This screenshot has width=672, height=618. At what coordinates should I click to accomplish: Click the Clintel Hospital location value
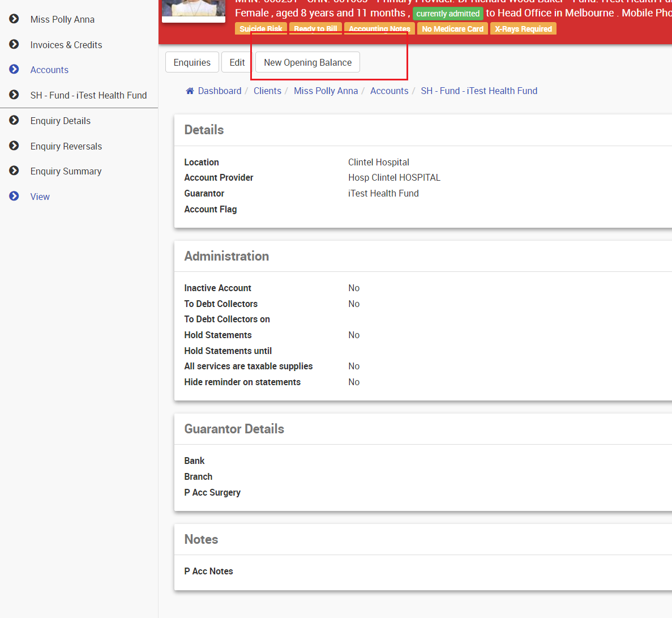[378, 162]
